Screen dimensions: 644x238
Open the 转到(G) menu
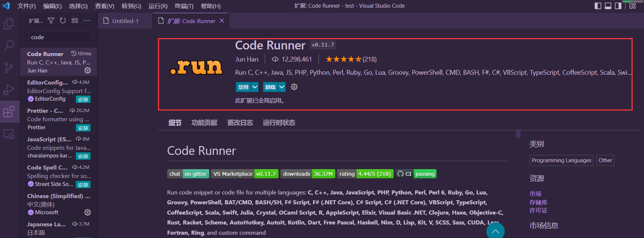[131, 6]
